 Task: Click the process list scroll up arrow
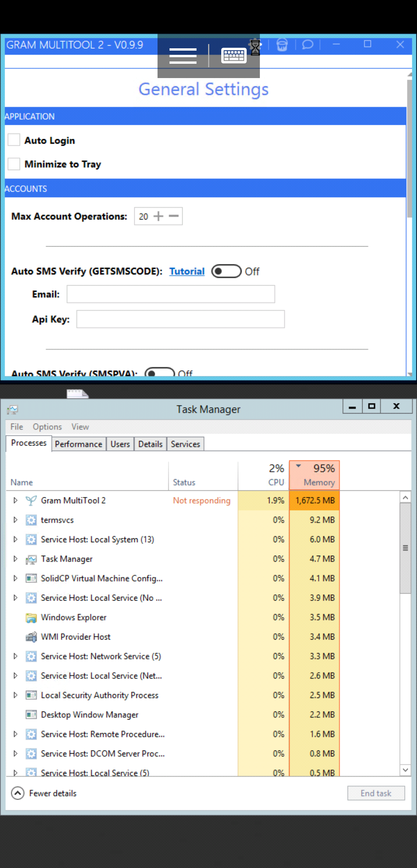(405, 497)
